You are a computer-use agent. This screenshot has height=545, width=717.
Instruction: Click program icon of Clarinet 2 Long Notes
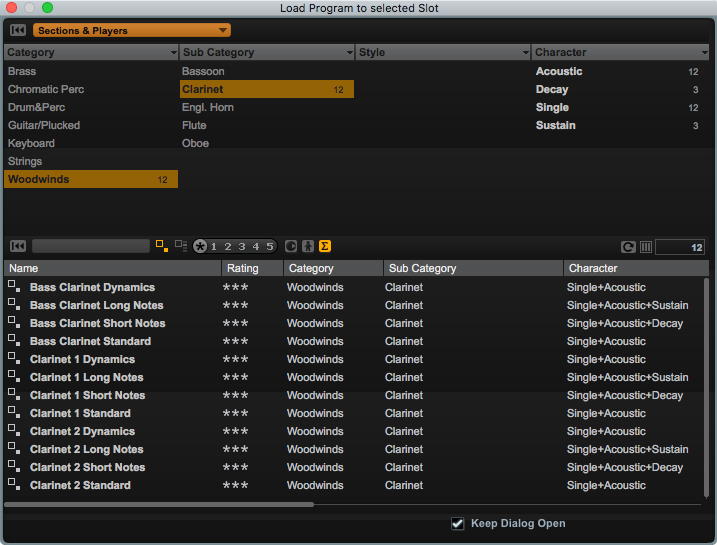pyautogui.click(x=14, y=448)
